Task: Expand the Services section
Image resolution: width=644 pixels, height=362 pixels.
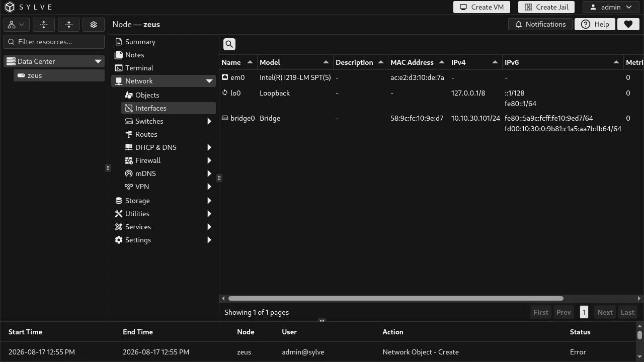Action: (x=209, y=227)
